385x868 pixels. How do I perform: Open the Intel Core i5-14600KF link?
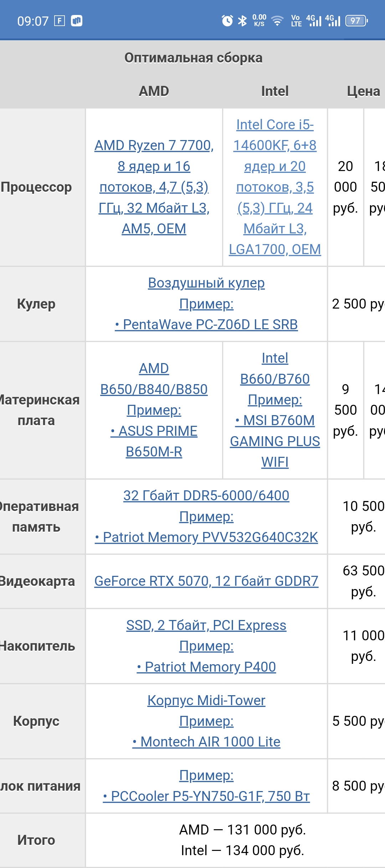coord(275,187)
